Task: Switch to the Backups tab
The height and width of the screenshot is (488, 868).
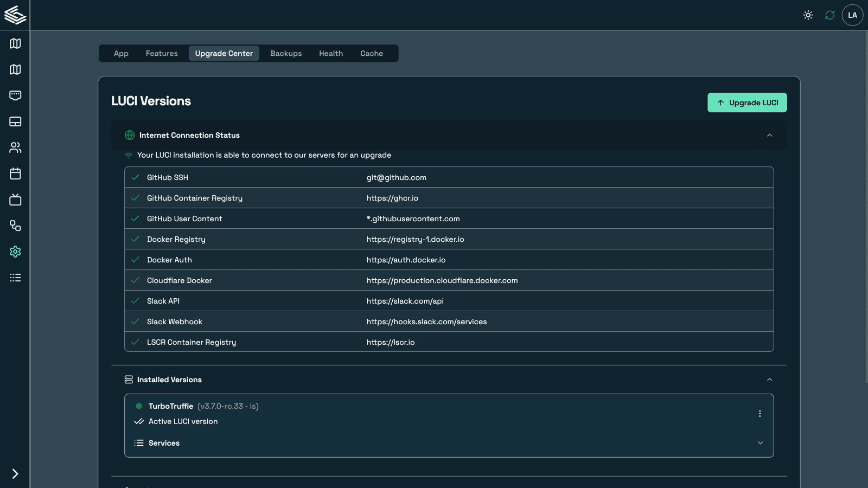Action: (x=286, y=53)
